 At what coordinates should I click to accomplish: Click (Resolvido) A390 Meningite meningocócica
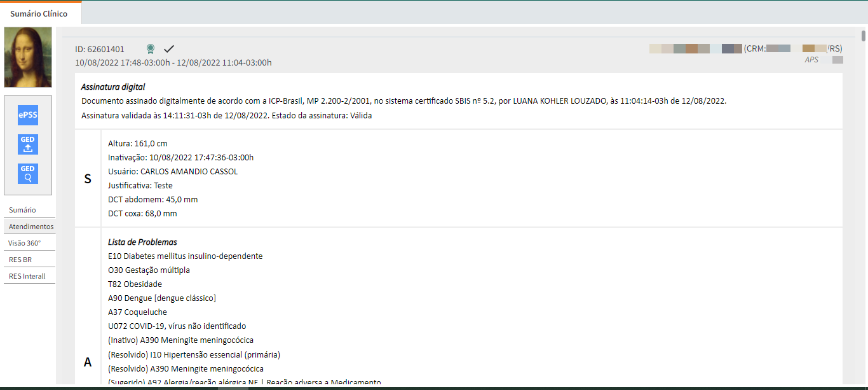click(x=186, y=368)
